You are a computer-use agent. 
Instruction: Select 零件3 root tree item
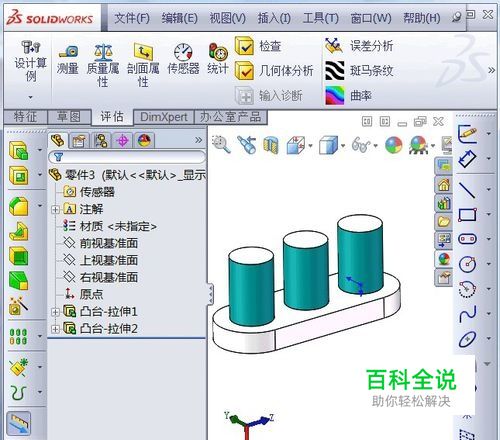[127, 175]
